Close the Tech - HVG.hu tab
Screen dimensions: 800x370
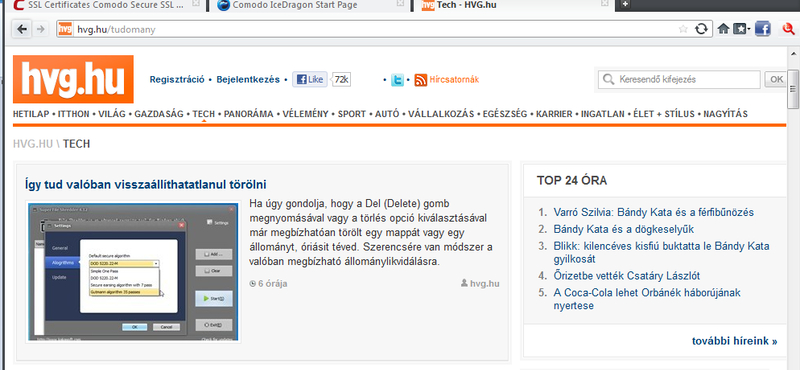click(605, 4)
